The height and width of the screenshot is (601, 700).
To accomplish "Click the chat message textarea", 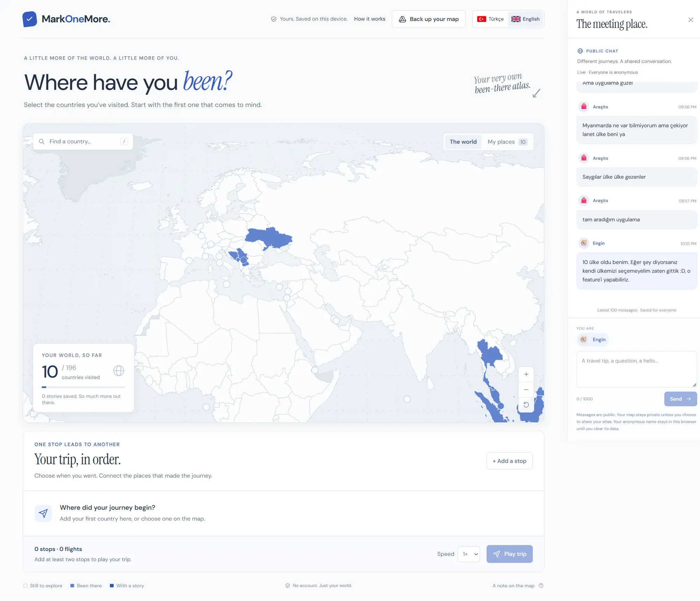I will [x=637, y=369].
